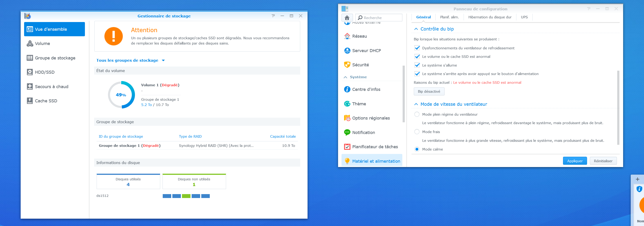The width and height of the screenshot is (644, 226).
Task: Uncheck volume ou cache SSD anormal checkbox
Action: click(417, 56)
